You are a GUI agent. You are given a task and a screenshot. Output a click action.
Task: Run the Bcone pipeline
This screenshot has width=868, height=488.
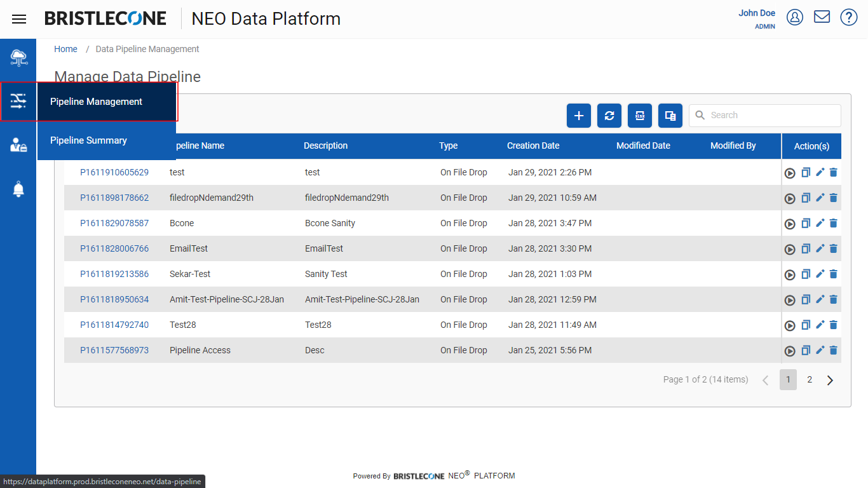790,224
